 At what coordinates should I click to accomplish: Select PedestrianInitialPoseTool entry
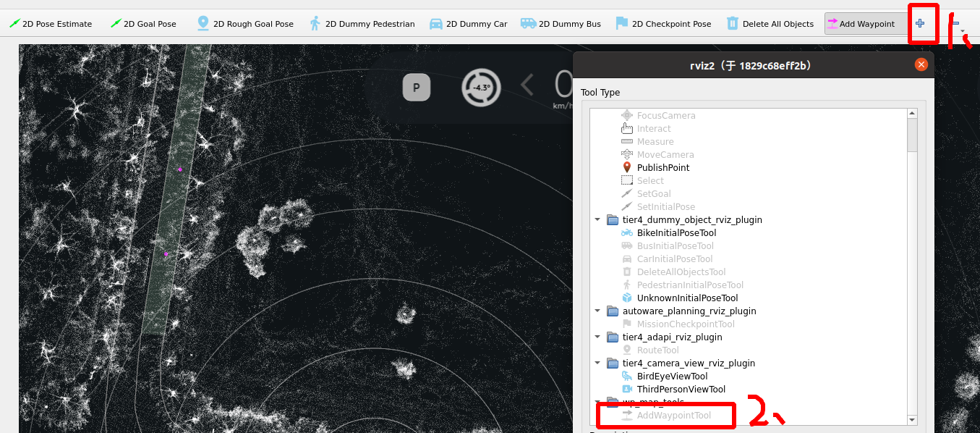point(682,285)
